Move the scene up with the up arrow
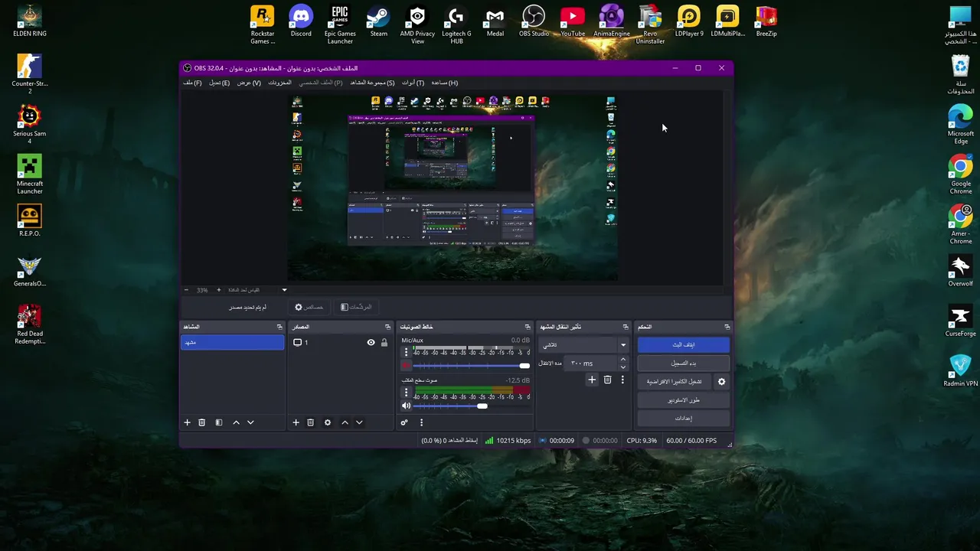980x551 pixels. click(236, 422)
